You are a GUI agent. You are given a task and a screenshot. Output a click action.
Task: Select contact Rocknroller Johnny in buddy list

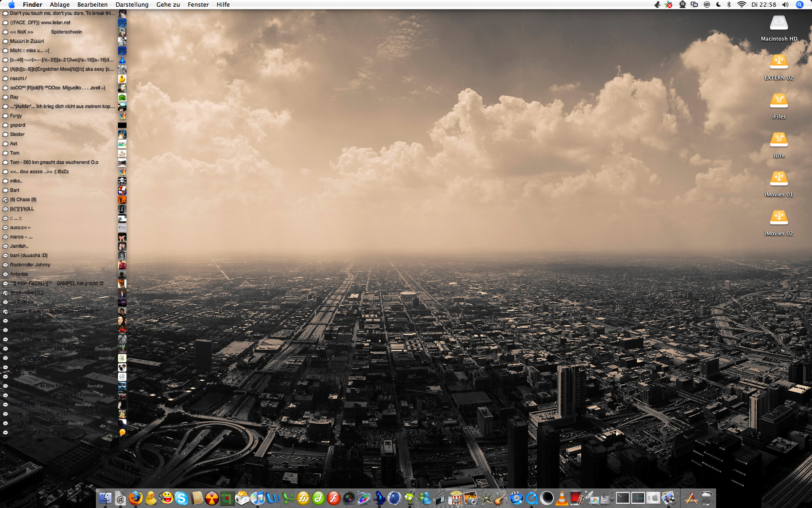30,265
